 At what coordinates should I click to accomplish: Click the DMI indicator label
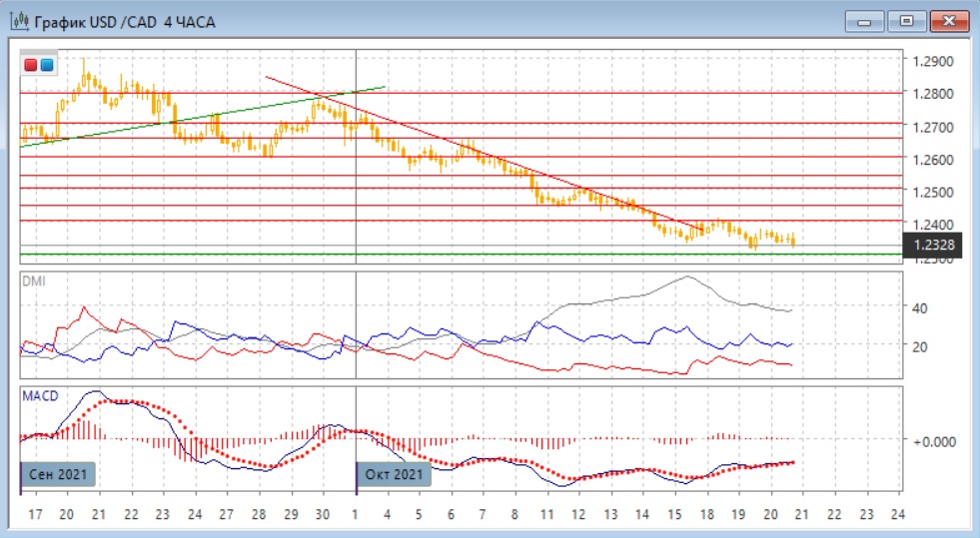[x=34, y=281]
